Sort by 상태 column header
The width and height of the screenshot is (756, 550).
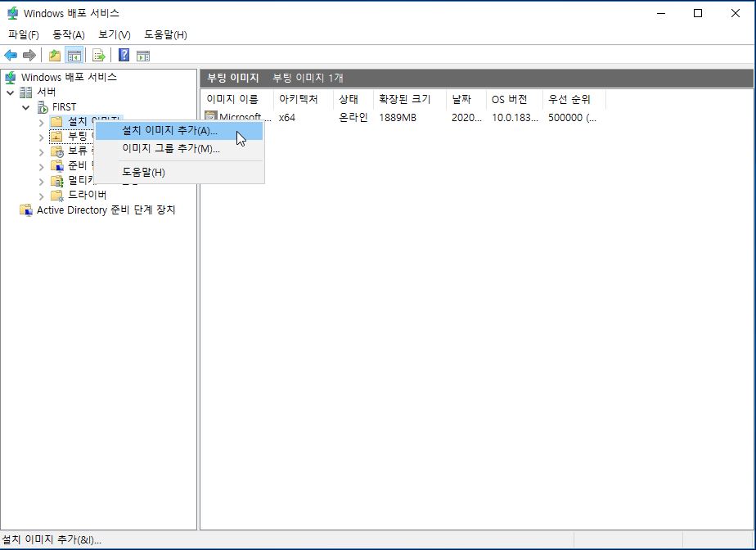click(353, 99)
